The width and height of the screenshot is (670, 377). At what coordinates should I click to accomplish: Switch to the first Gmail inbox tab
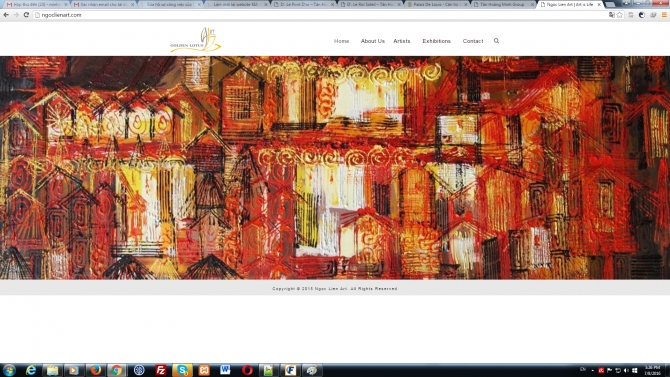click(36, 4)
